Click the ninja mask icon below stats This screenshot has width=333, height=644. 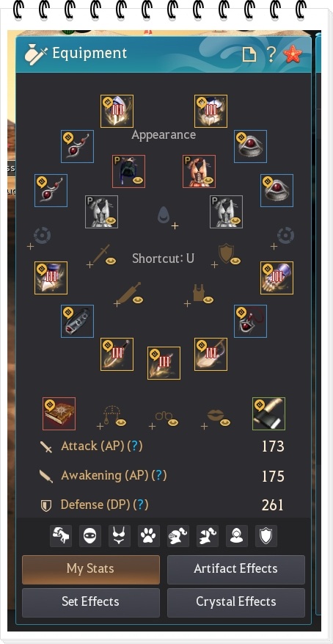89,536
